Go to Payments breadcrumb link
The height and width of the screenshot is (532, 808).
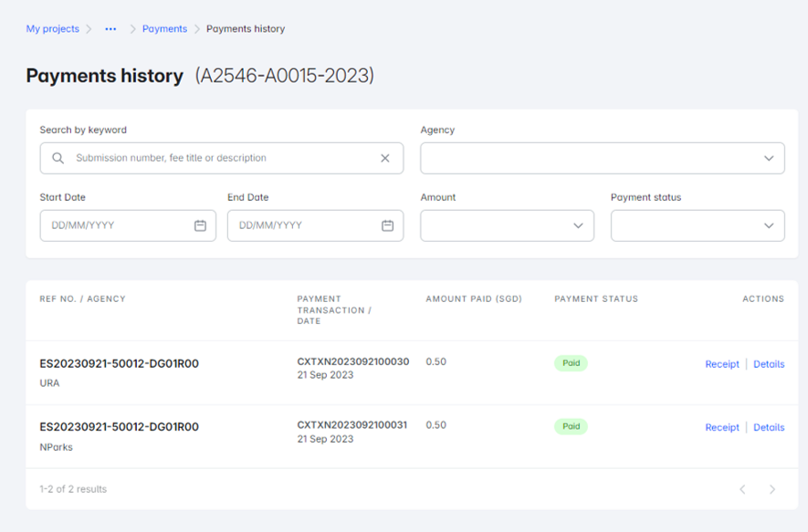164,29
